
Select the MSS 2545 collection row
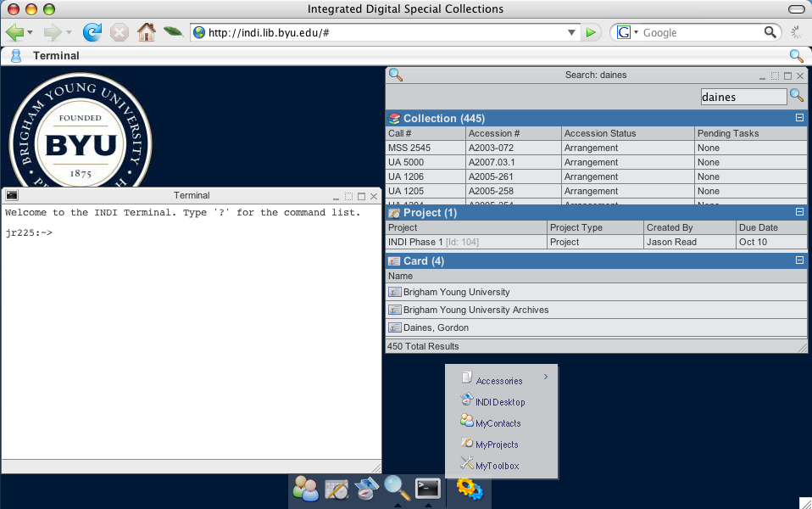(x=597, y=148)
